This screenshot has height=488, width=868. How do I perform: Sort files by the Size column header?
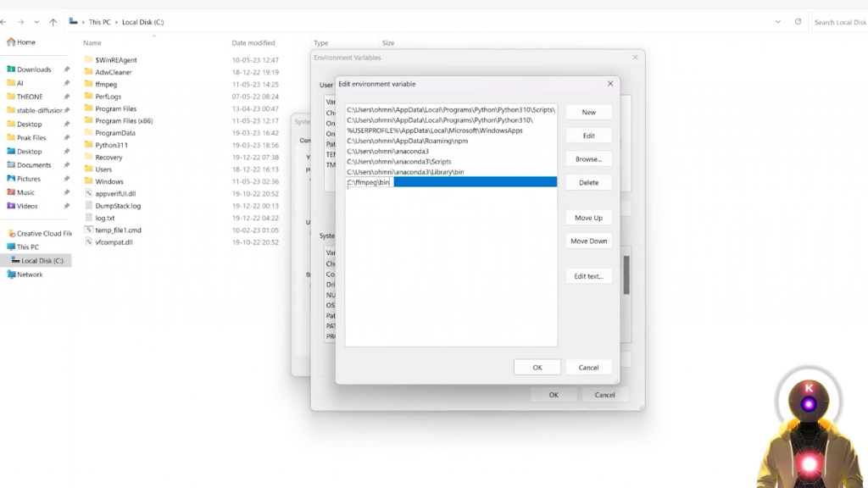[388, 42]
